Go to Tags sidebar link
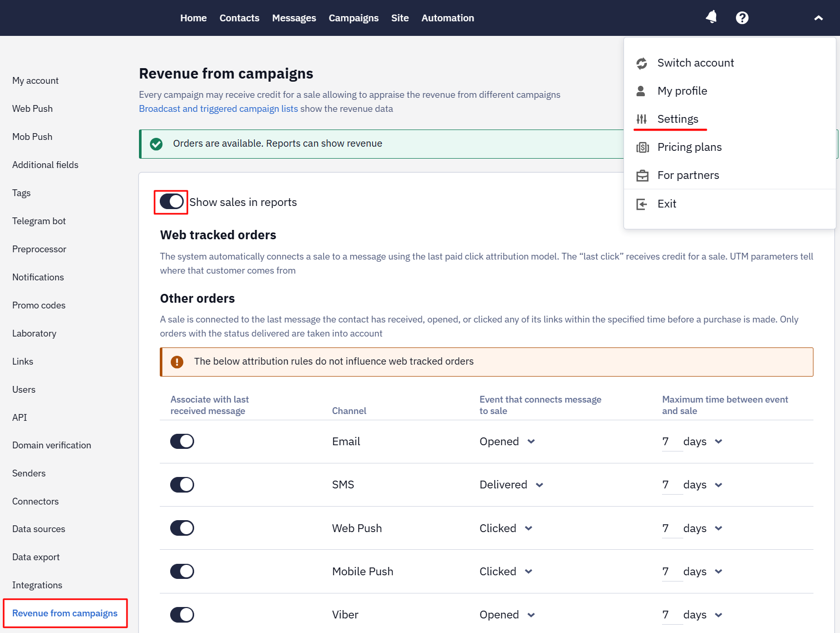 (21, 193)
